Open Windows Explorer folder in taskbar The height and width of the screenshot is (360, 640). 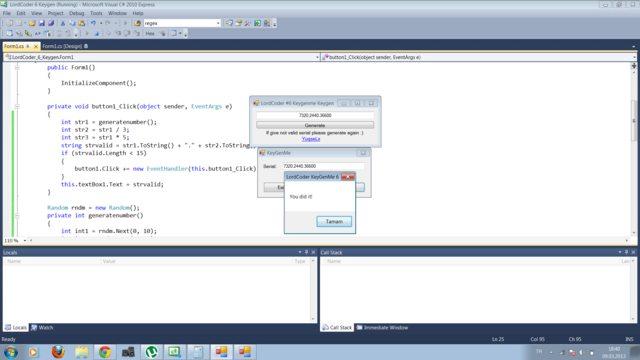pyautogui.click(x=82, y=351)
